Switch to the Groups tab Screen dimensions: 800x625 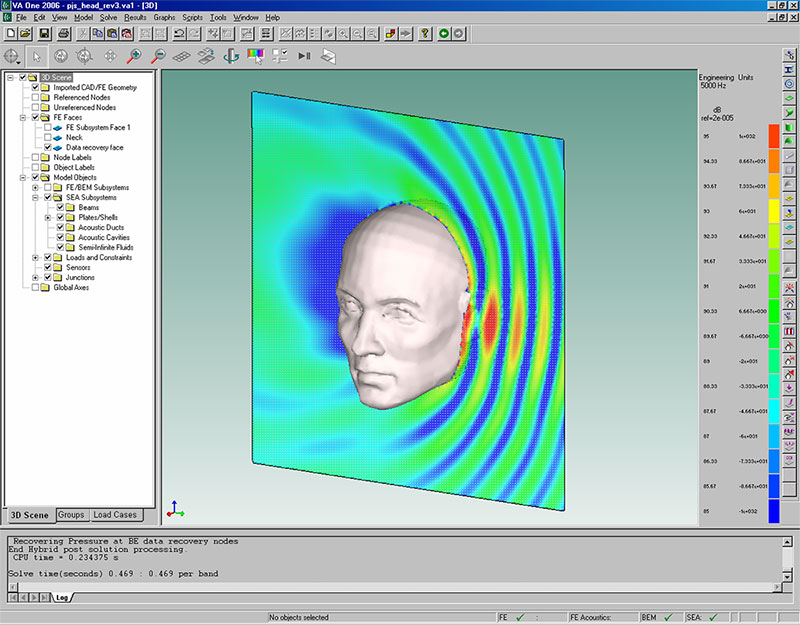click(71, 515)
